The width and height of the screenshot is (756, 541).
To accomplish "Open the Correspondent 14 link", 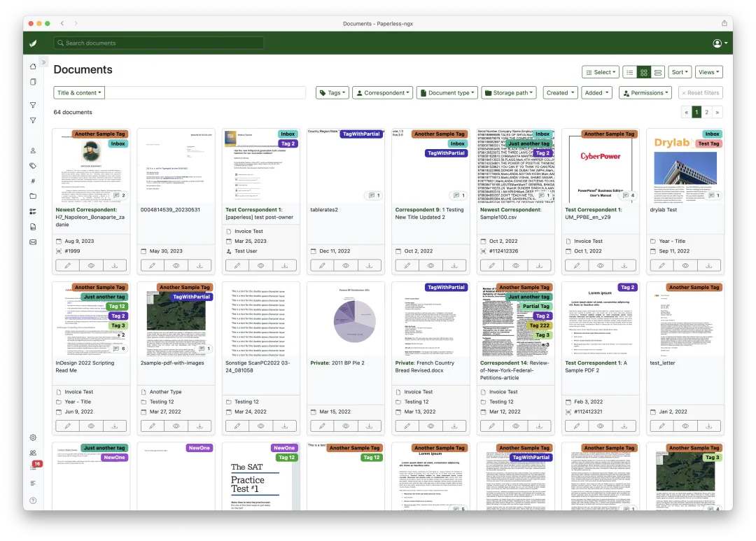I will point(503,363).
